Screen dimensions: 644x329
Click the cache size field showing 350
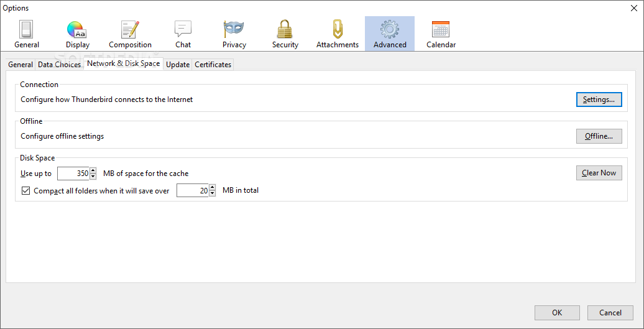pyautogui.click(x=73, y=174)
